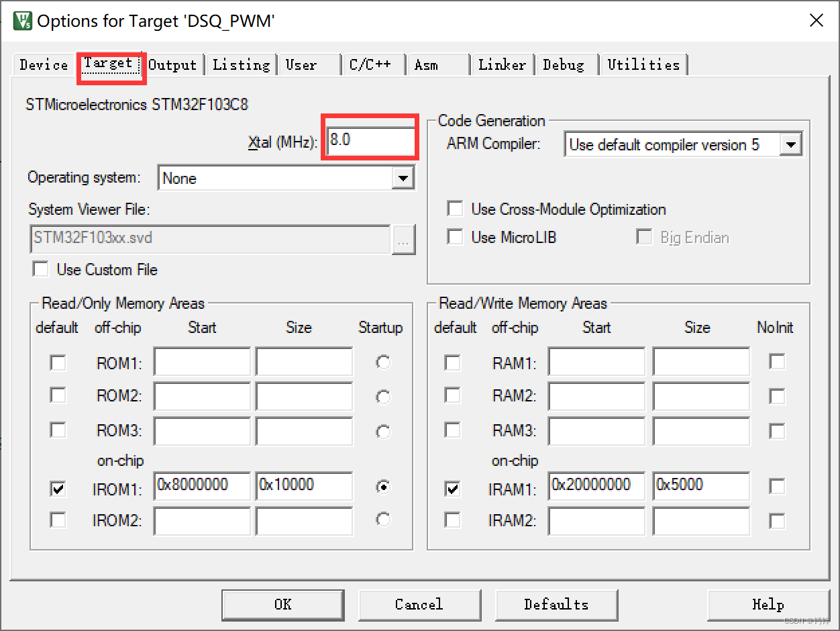The height and width of the screenshot is (631, 840).
Task: Check the IROM2 default checkbox
Action: (58, 520)
